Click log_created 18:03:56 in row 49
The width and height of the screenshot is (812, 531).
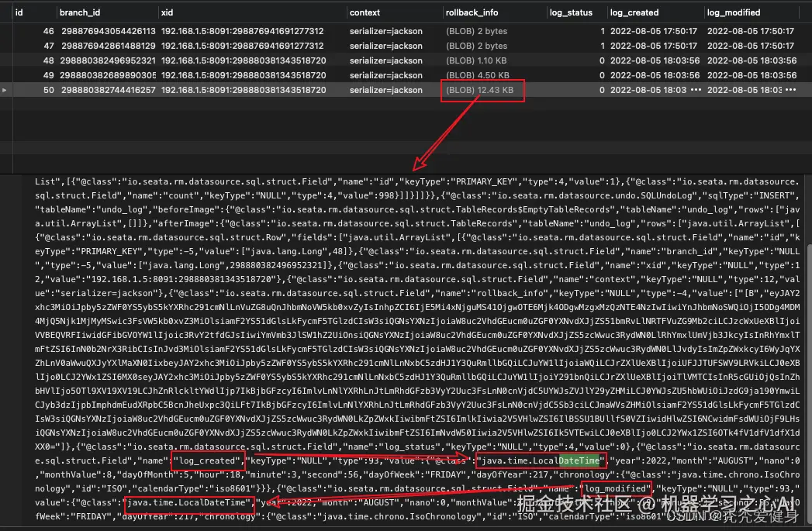pyautogui.click(x=655, y=75)
